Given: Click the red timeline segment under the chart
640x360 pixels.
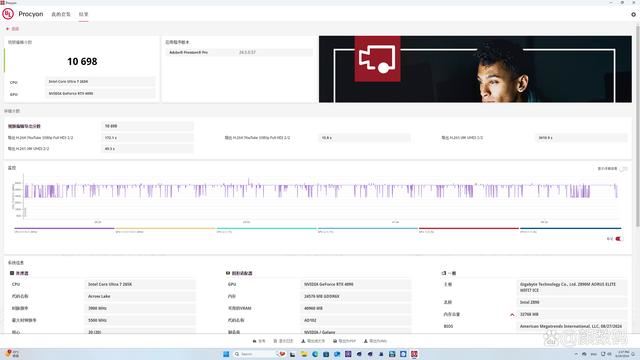Looking at the screenshot, I should (x=469, y=228).
